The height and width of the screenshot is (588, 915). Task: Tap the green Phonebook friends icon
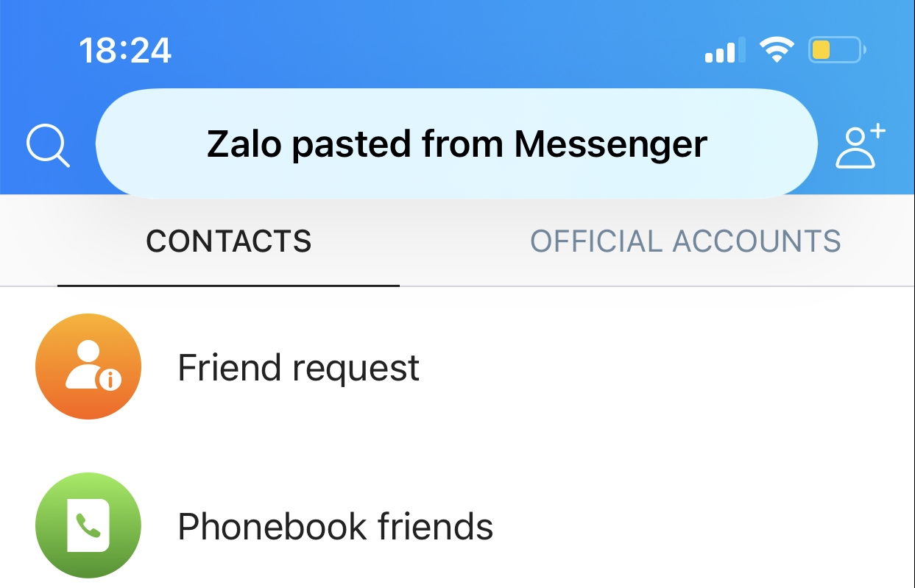tap(88, 525)
